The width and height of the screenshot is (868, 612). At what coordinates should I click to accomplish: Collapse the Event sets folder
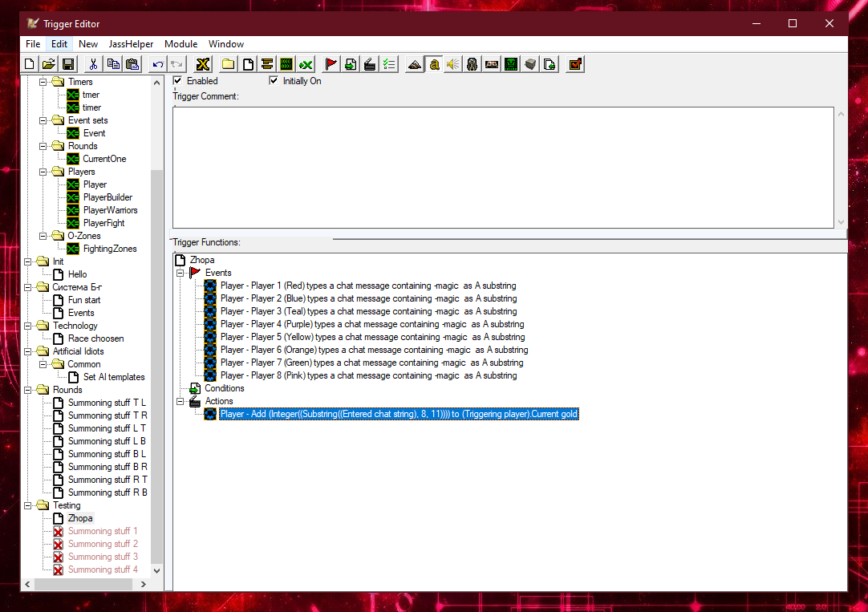pyautogui.click(x=43, y=120)
